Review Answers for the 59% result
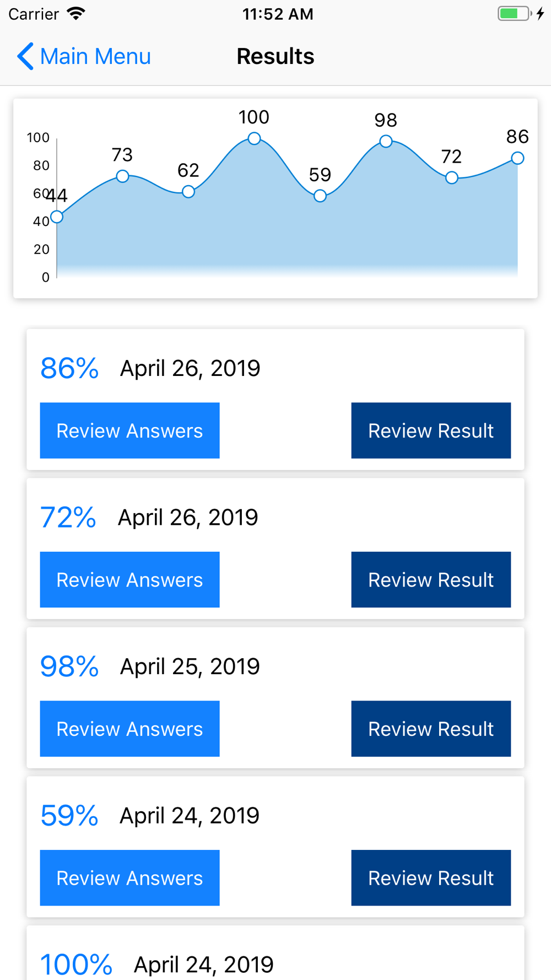 point(129,877)
